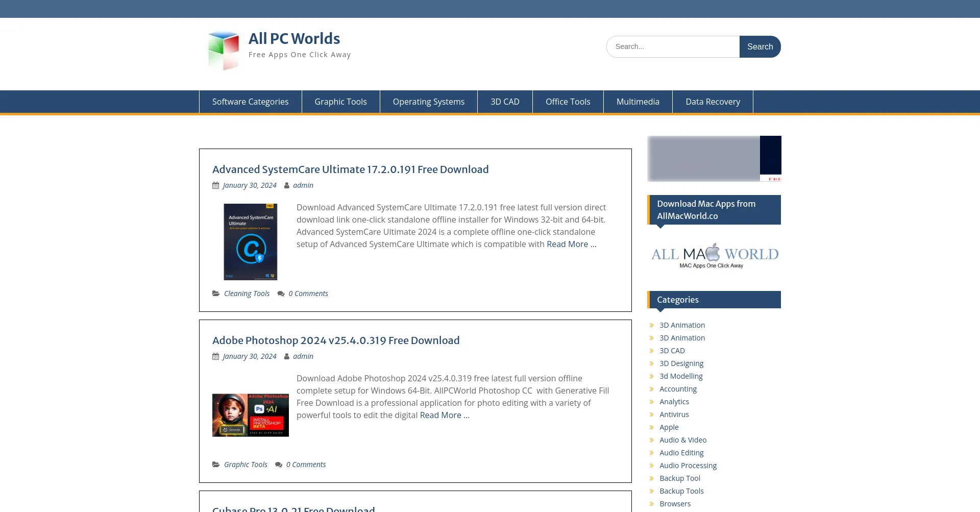Click the All Mac World logo banner
The width and height of the screenshot is (980, 512).
pos(714,255)
